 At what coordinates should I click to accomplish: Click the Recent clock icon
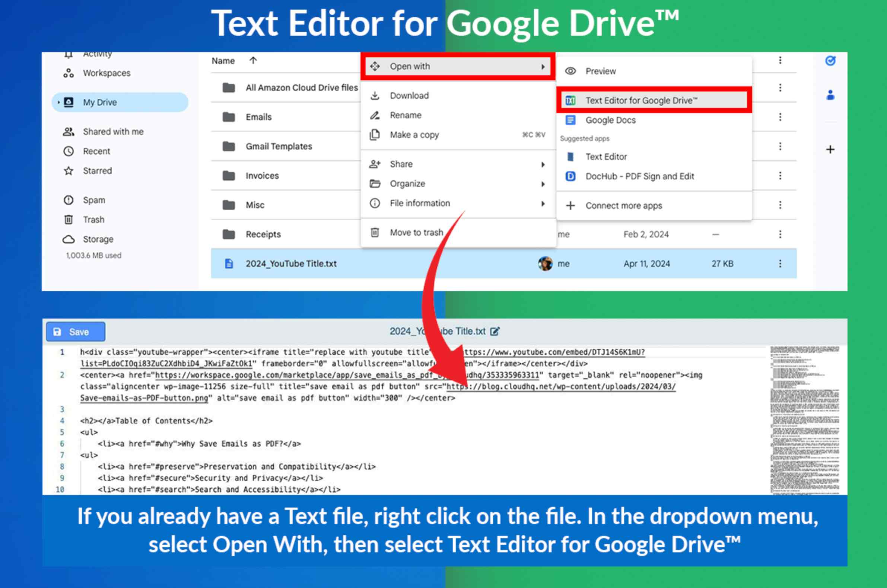pyautogui.click(x=68, y=151)
